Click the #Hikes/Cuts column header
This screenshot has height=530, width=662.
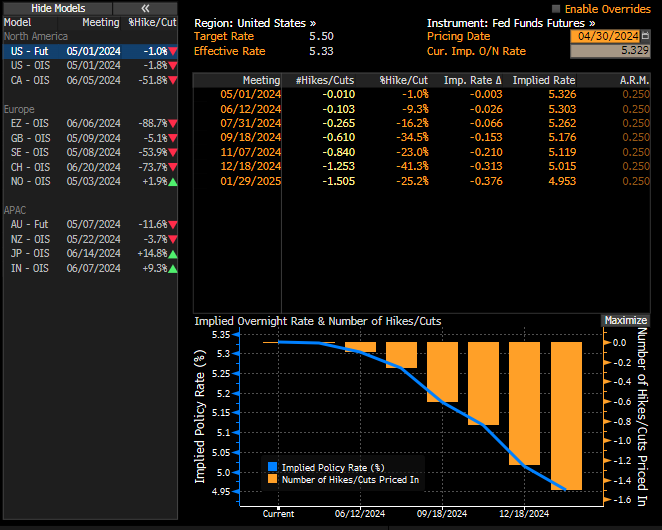point(322,80)
